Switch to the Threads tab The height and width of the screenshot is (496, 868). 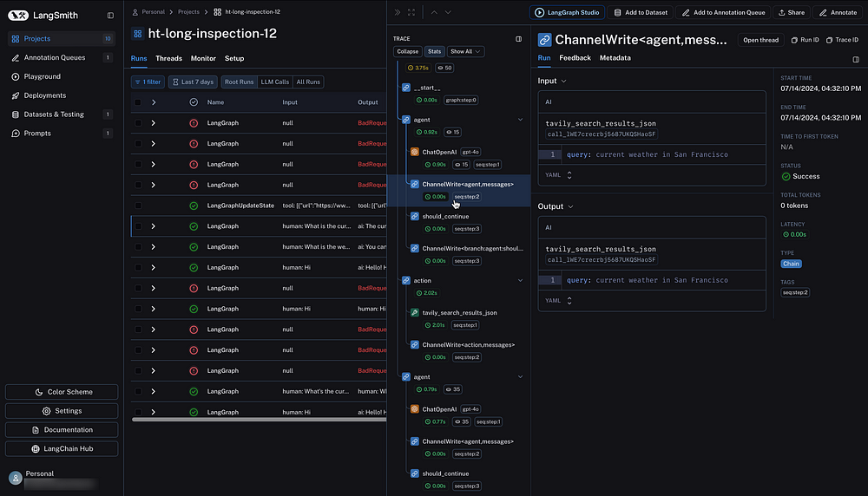(x=169, y=58)
